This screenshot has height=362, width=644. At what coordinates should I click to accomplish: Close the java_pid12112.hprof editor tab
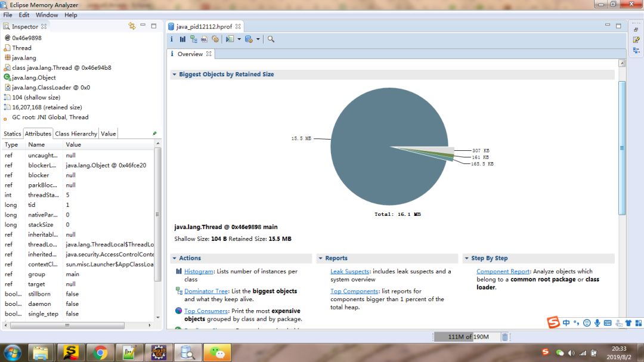click(x=238, y=26)
